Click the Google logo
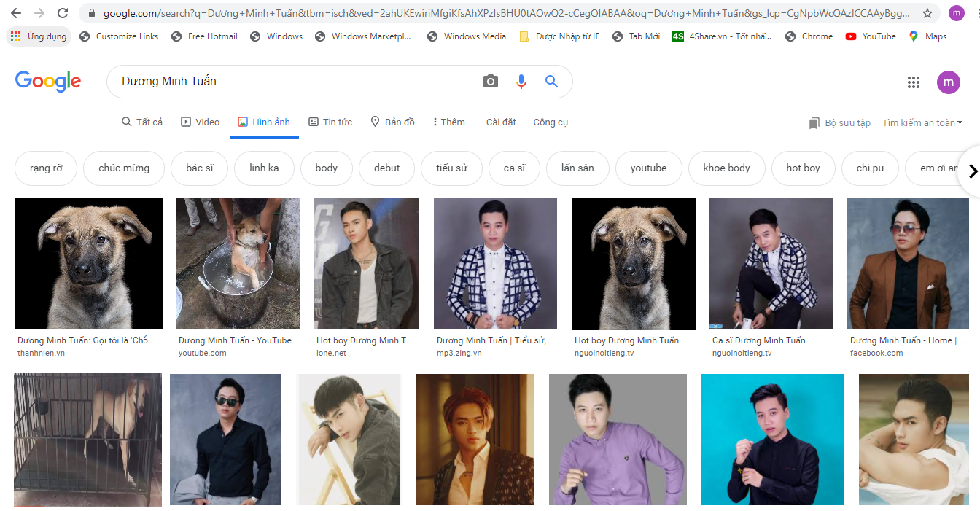The width and height of the screenshot is (980, 511). coord(48,82)
